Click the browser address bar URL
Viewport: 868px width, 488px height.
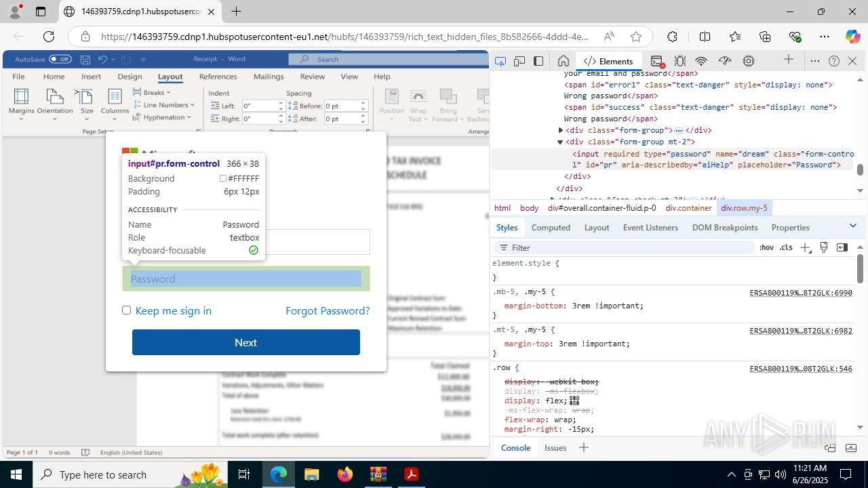point(344,37)
